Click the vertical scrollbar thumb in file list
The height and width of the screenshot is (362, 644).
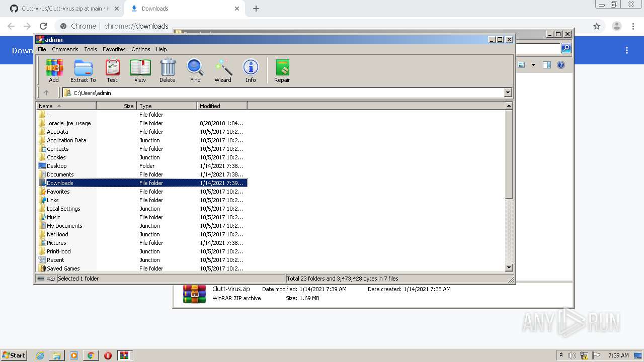coord(509,154)
